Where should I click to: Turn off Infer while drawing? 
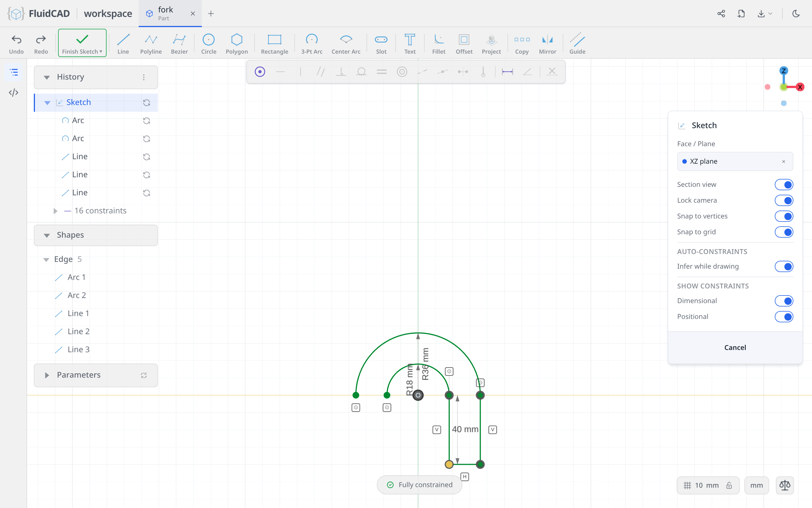pos(784,266)
